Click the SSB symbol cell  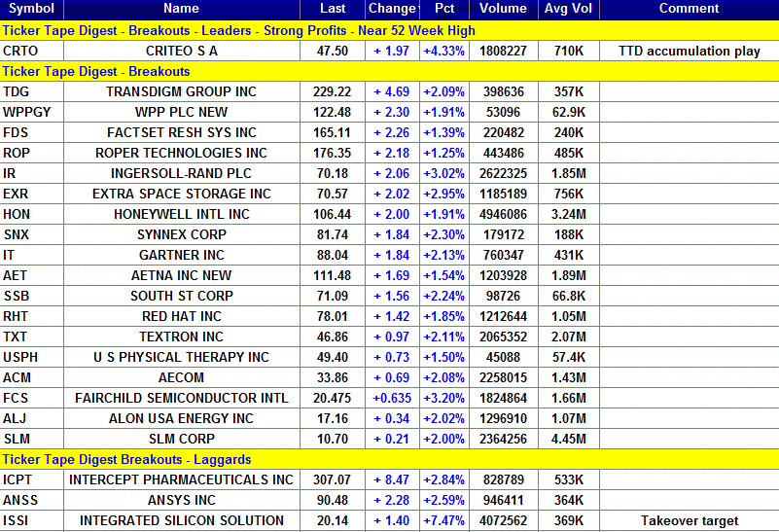pos(31,296)
